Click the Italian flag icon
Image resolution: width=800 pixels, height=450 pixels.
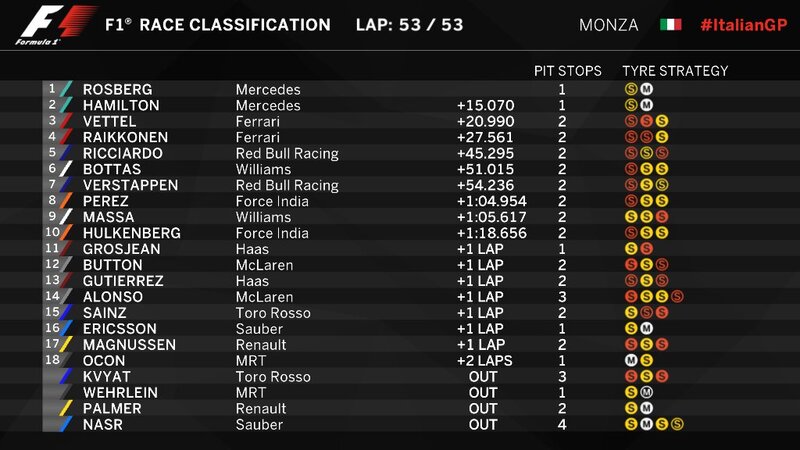[670, 24]
